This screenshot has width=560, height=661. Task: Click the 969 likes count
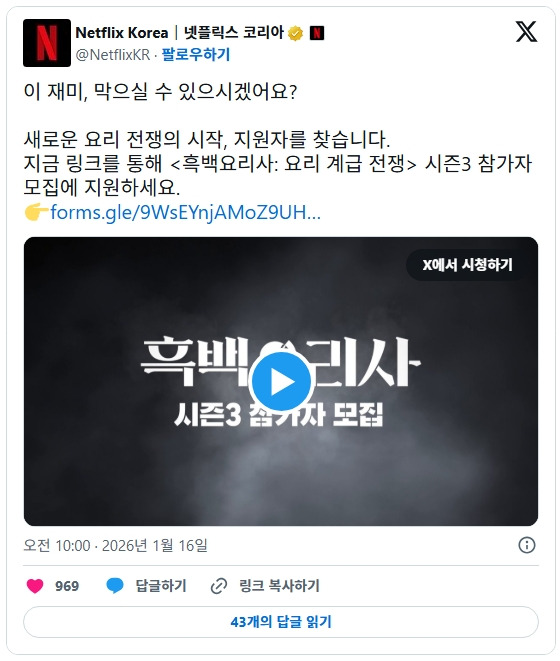click(x=67, y=586)
